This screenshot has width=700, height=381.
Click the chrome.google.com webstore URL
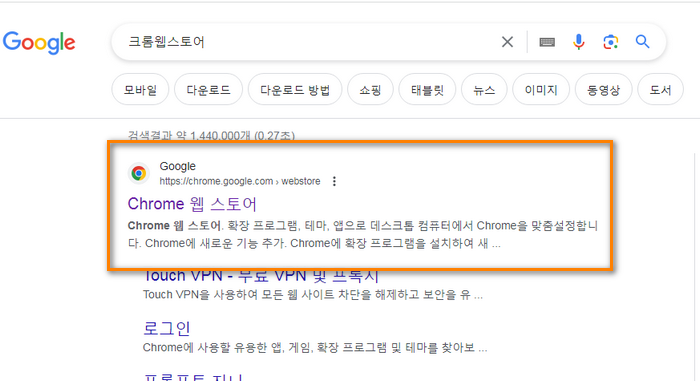coord(240,181)
